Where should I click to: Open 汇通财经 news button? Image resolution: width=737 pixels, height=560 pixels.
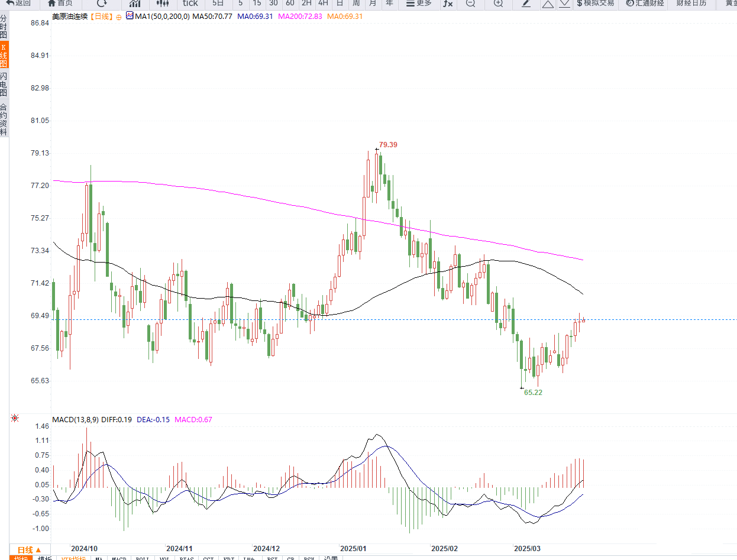[x=645, y=3]
